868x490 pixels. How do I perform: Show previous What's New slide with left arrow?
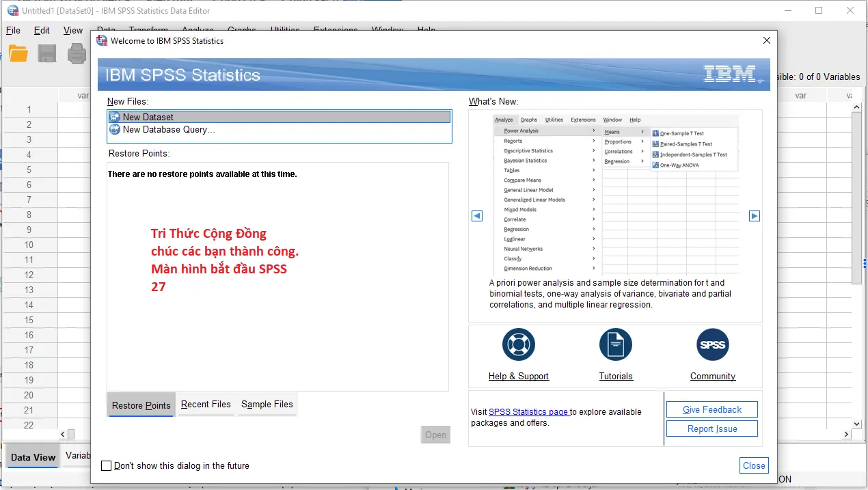click(x=476, y=215)
